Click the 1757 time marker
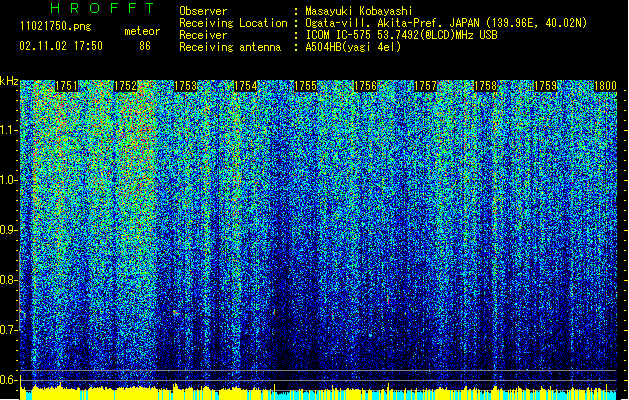Image resolution: width=629 pixels, height=400 pixels. [425, 86]
